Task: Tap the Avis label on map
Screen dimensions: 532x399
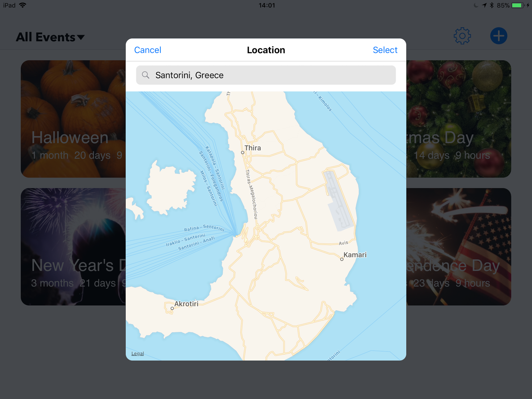Action: 344,243
